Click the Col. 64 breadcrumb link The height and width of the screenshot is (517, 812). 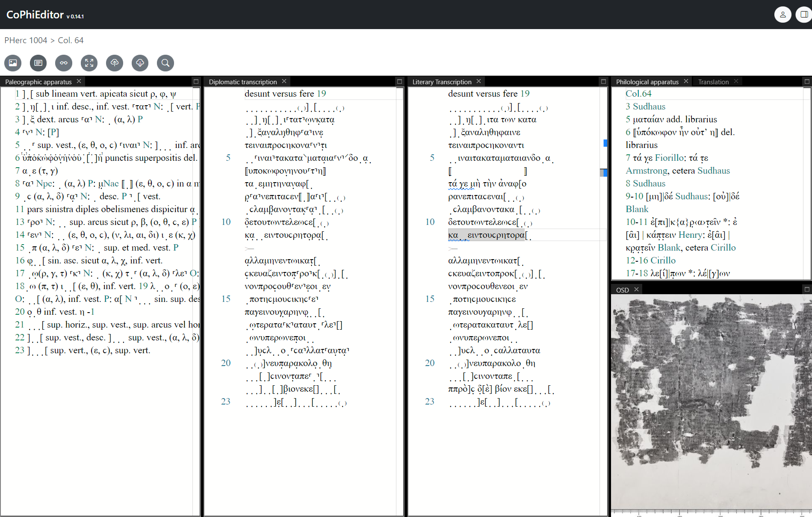70,40
